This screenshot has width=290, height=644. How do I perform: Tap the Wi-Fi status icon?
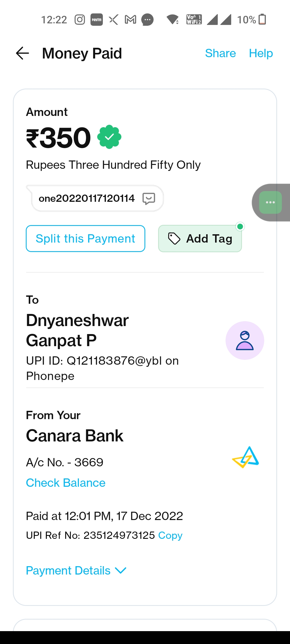[x=172, y=20]
